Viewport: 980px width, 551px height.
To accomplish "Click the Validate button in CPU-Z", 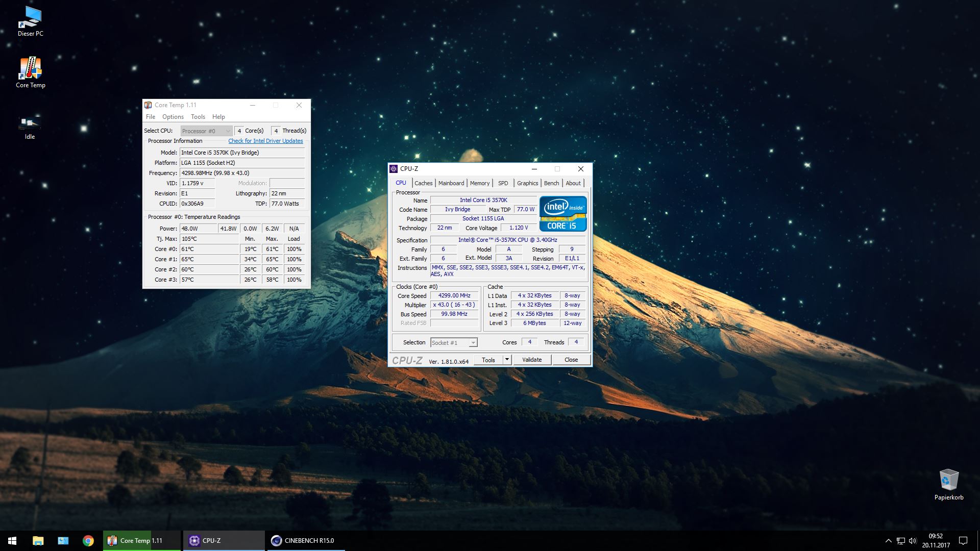I will (531, 360).
